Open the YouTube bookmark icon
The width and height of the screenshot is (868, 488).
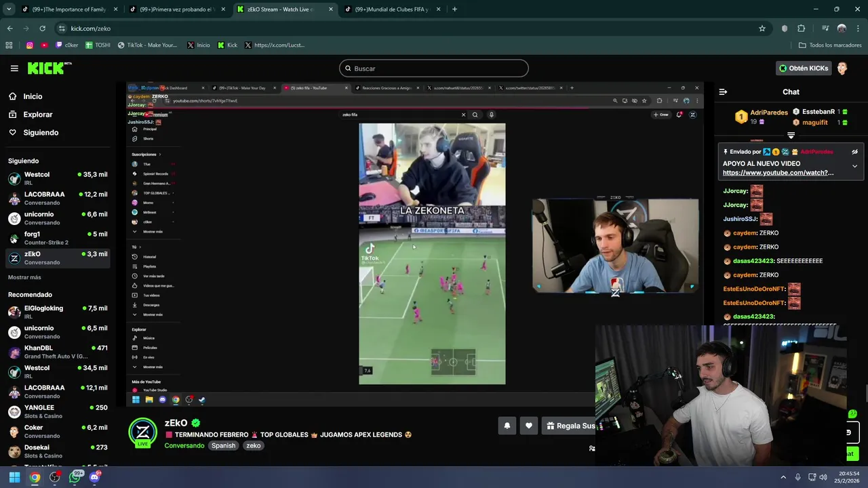click(x=44, y=45)
